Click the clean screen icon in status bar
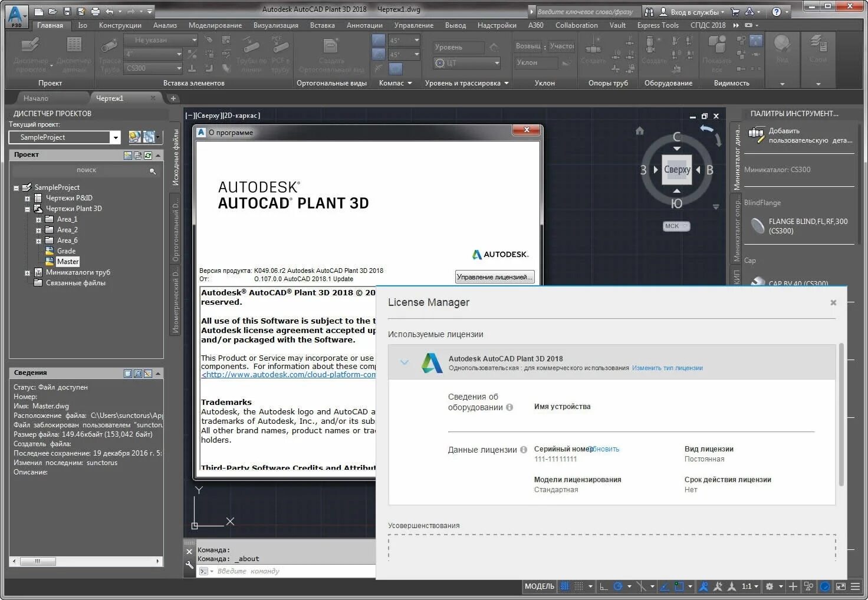 840,586
